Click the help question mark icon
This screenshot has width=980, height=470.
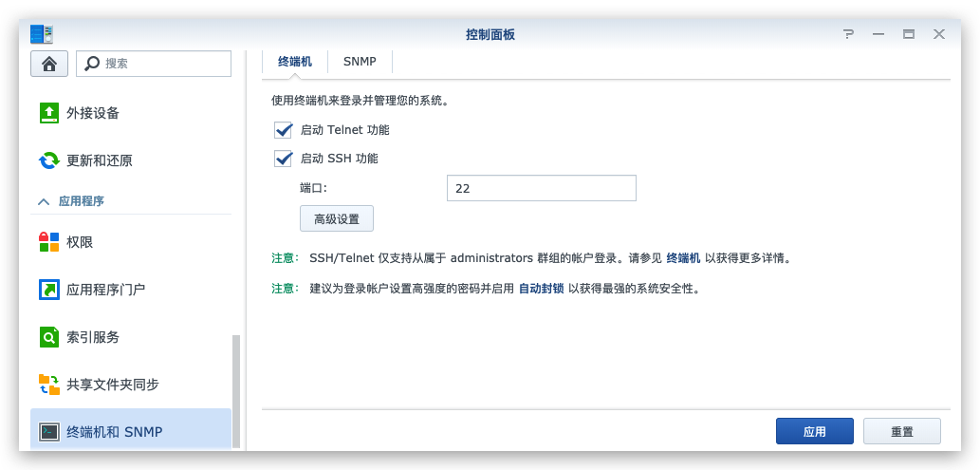848,34
